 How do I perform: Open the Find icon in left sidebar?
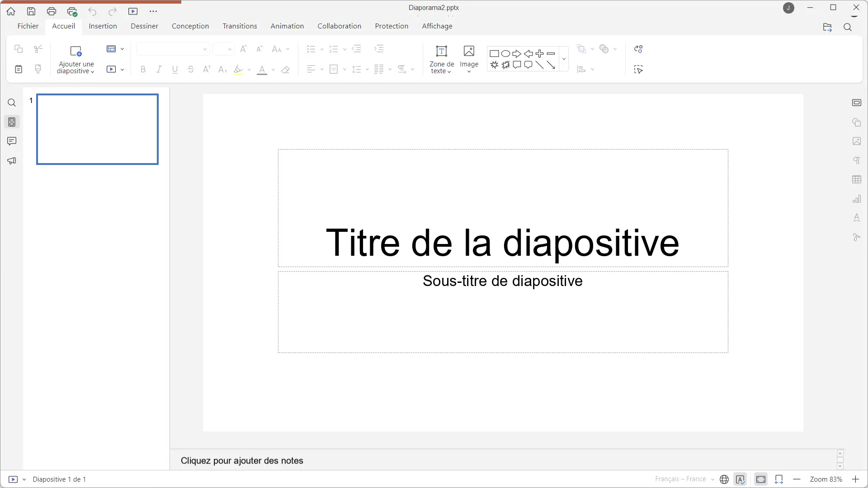[x=12, y=103]
